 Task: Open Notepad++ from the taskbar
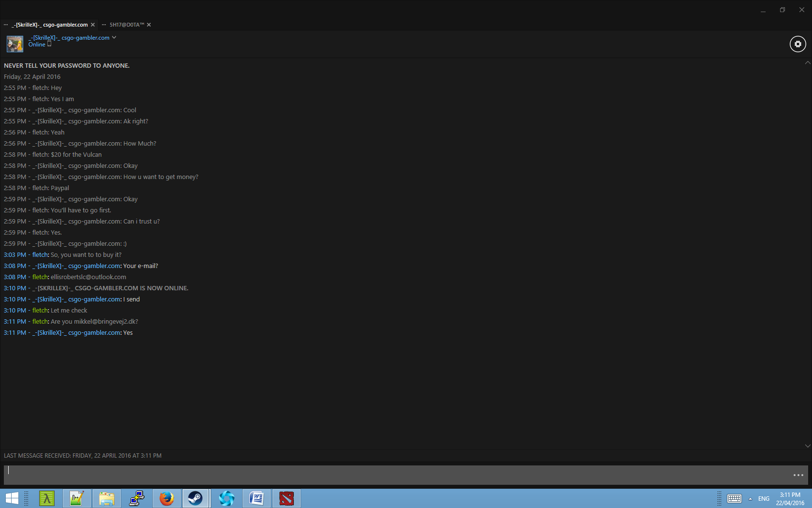tap(76, 498)
